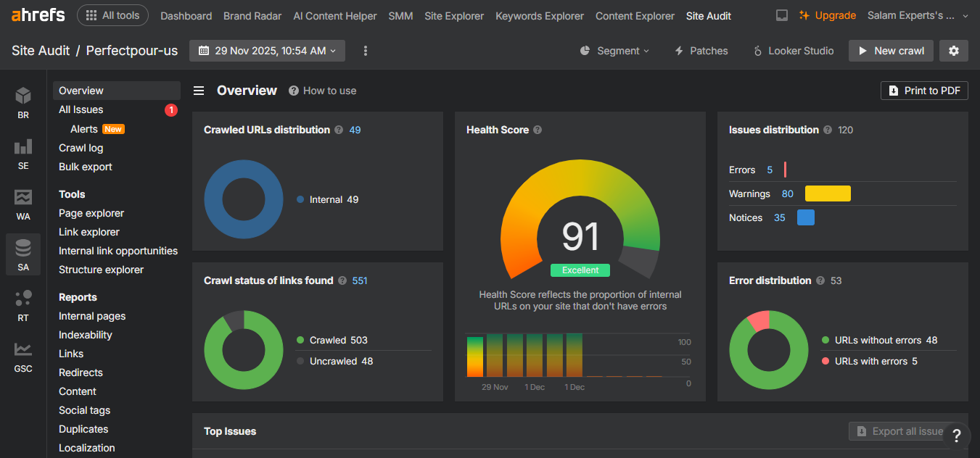Open Crawl log

(81, 148)
